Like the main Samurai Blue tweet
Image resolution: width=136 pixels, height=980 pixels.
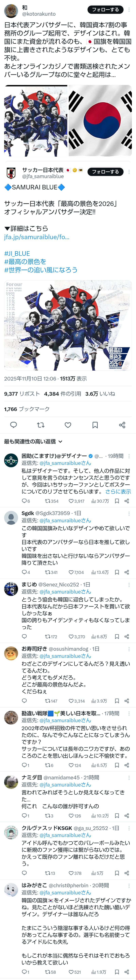pos(68,425)
